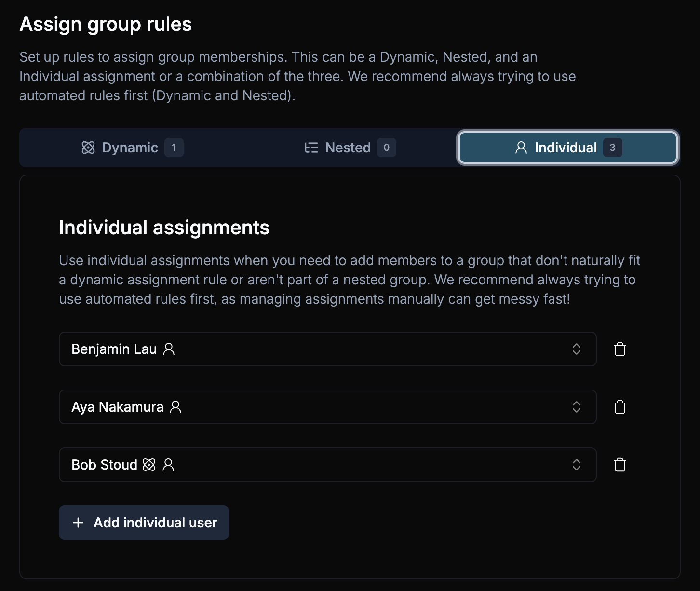Image resolution: width=700 pixels, height=591 pixels.
Task: Switch to the Dynamic tab
Action: click(x=130, y=148)
